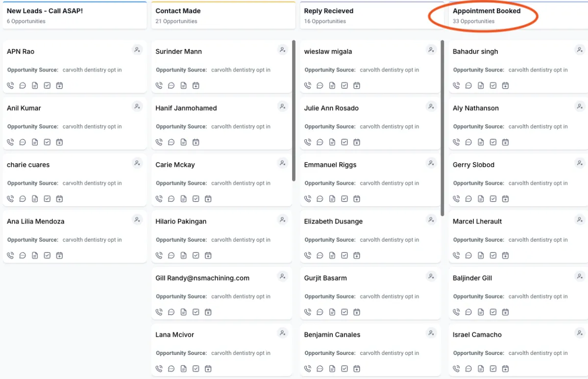The image size is (588, 379).
Task: Open message icon on Hanif Janmohamed's card
Action: (171, 142)
